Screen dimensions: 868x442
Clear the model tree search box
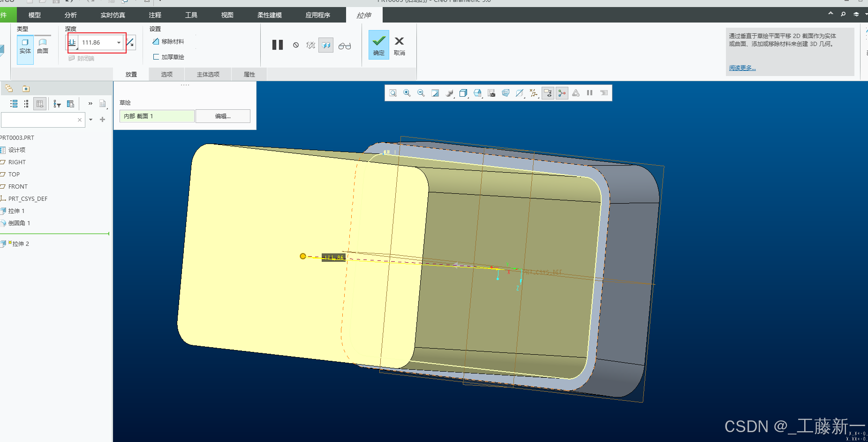(x=80, y=120)
